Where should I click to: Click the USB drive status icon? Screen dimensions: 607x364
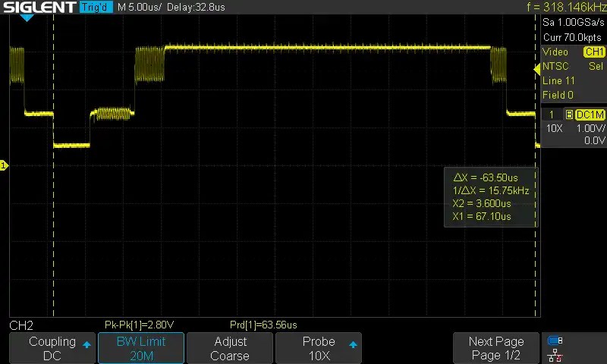coord(555,340)
